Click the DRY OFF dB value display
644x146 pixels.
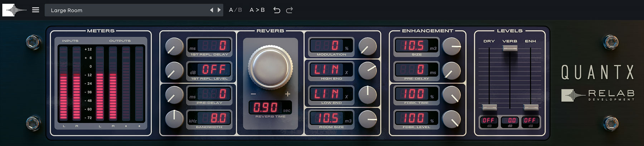click(x=489, y=122)
